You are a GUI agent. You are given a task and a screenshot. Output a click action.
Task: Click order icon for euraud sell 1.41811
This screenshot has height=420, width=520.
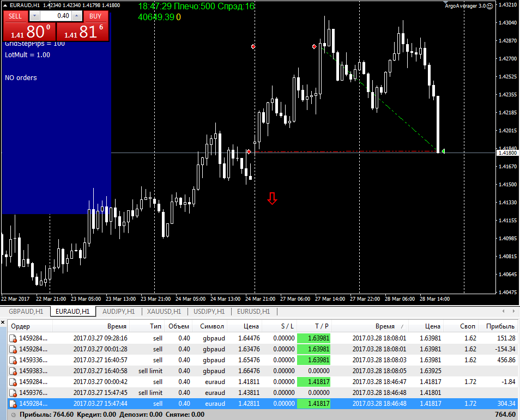coord(13,382)
